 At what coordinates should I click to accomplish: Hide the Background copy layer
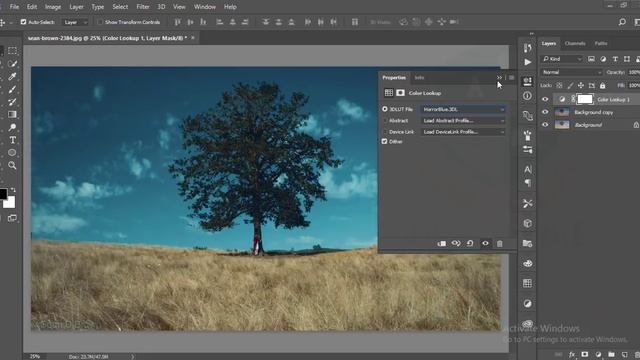[545, 112]
